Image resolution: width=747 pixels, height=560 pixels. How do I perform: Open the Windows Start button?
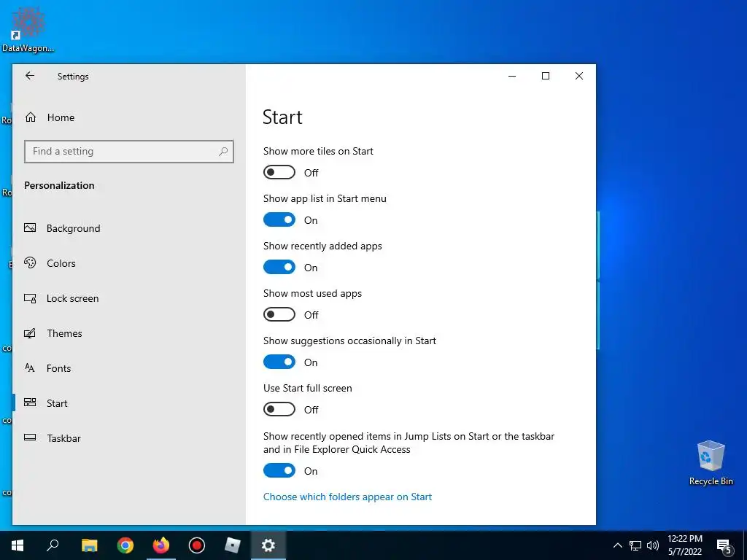(18, 545)
